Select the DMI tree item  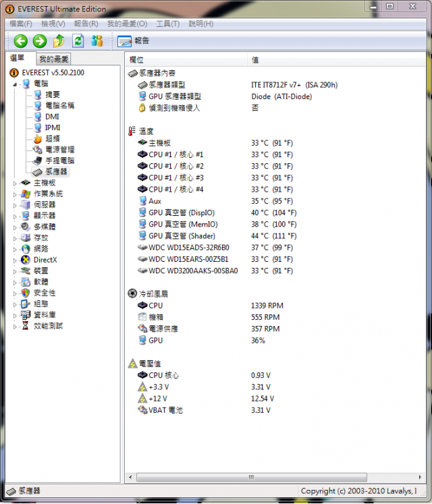(52, 117)
